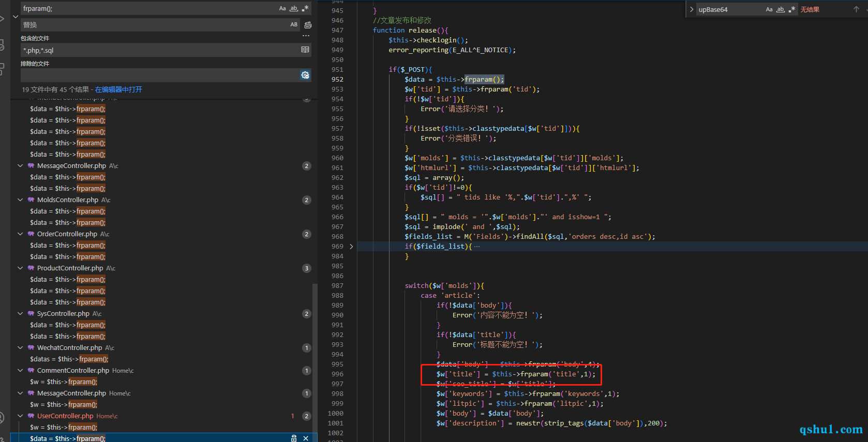Collapse CommentController.php results group
868x442 pixels.
tap(20, 371)
